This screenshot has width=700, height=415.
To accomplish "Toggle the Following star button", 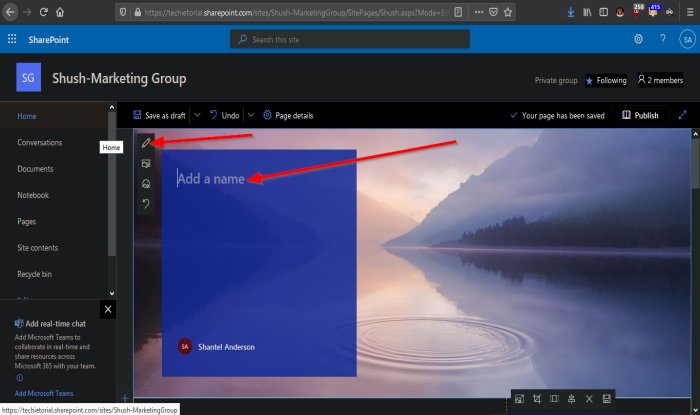I will (606, 80).
